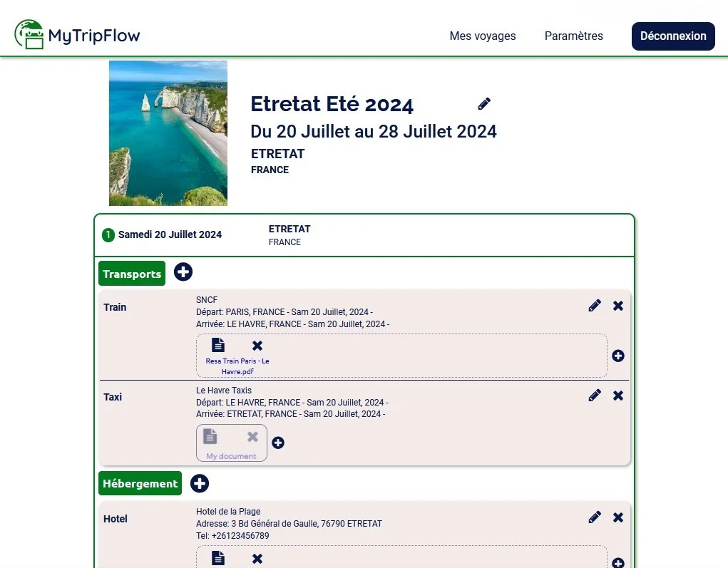Edit the SNCF train details
The width and height of the screenshot is (728, 568).
click(595, 305)
